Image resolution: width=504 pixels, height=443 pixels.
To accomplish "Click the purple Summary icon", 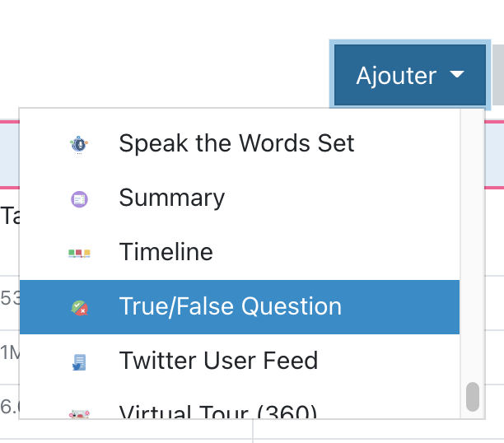I will coord(79,198).
